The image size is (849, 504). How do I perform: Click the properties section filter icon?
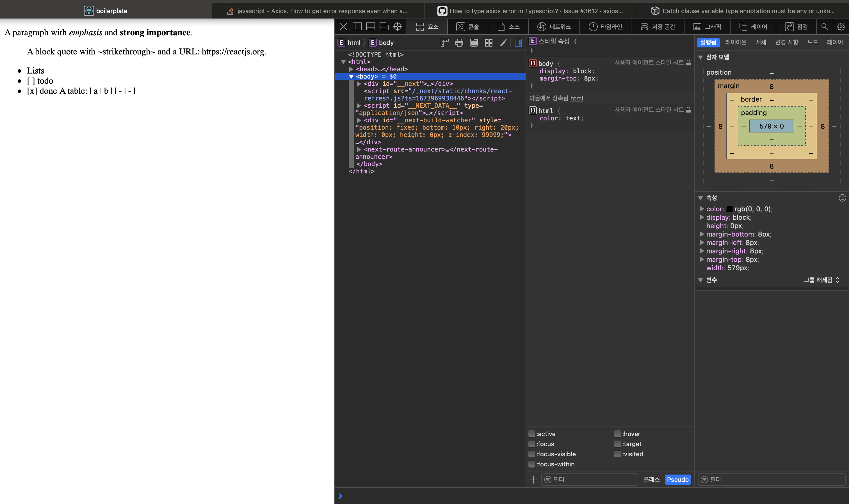842,198
